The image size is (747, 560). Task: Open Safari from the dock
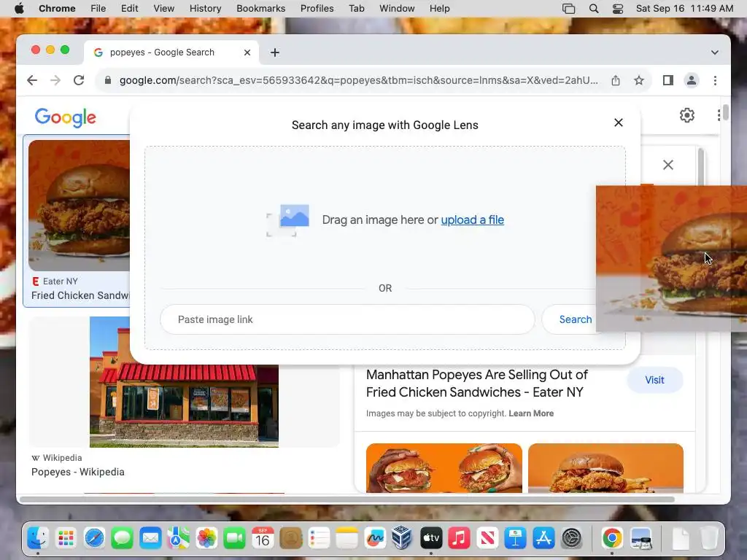coord(94,539)
